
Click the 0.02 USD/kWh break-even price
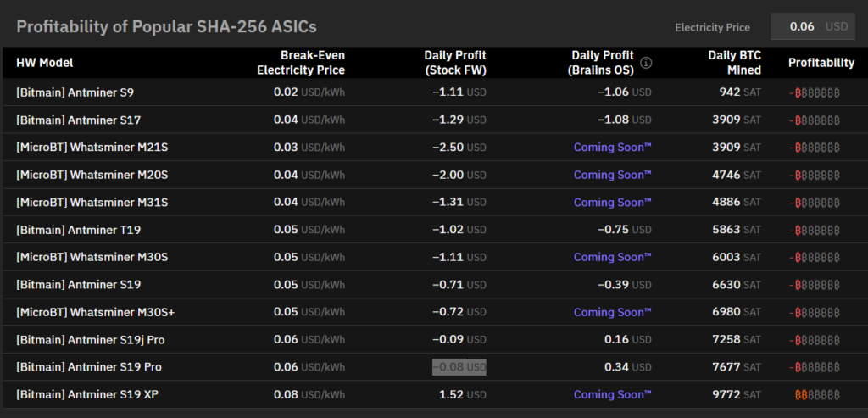pyautogui.click(x=309, y=92)
